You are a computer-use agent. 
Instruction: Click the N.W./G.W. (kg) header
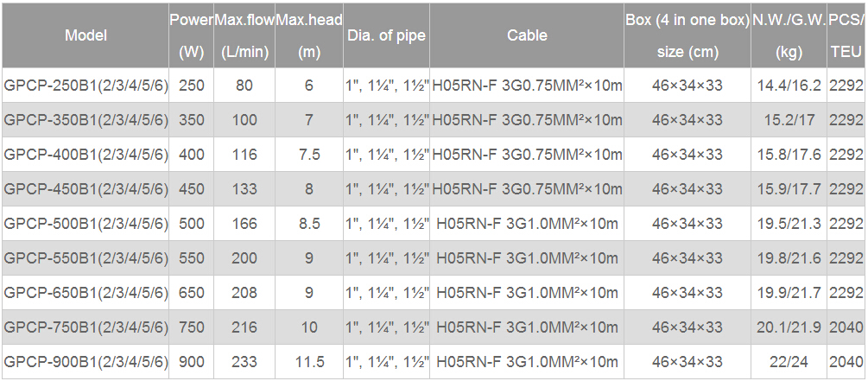point(789,35)
